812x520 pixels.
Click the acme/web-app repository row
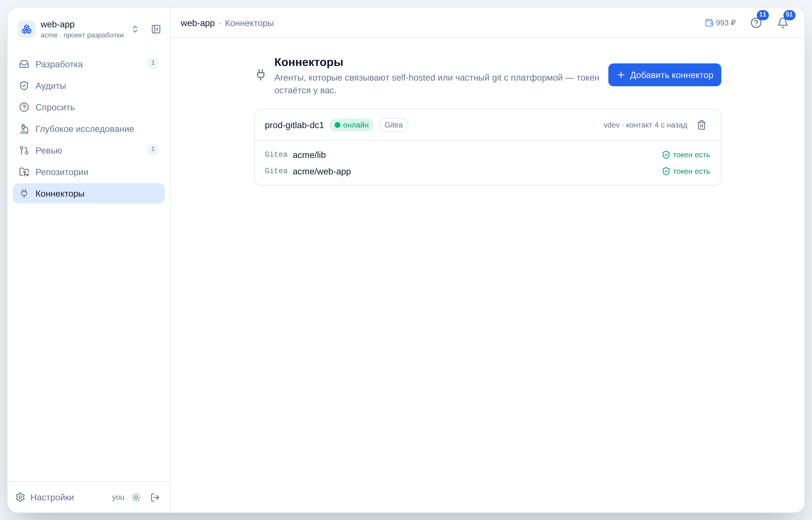tap(488, 171)
